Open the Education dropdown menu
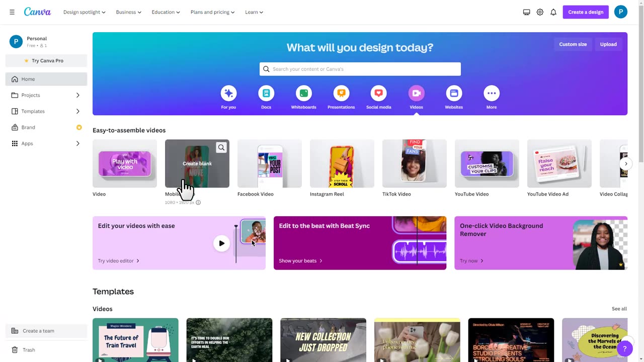644x362 pixels. (166, 12)
